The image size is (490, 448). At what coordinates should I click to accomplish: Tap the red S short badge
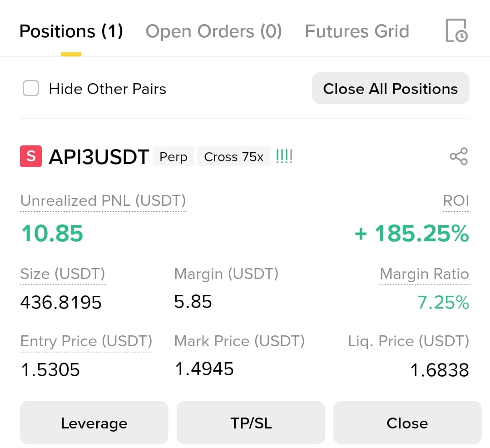click(31, 156)
